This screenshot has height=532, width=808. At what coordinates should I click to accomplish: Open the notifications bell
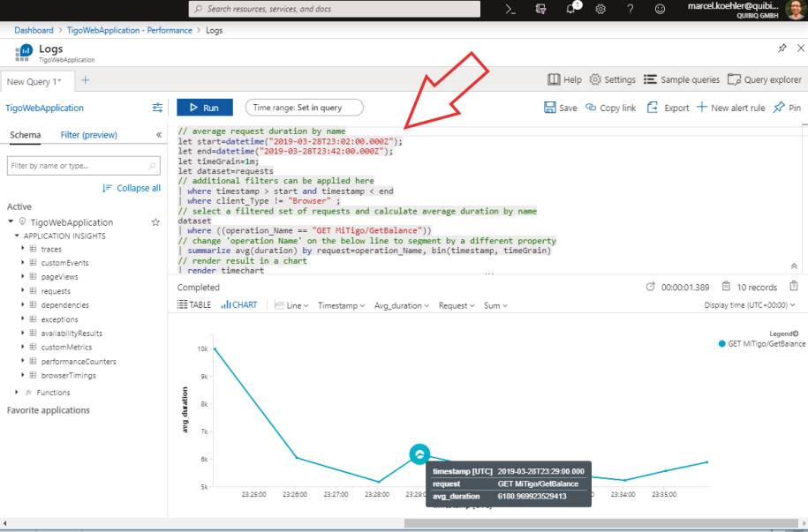click(571, 9)
